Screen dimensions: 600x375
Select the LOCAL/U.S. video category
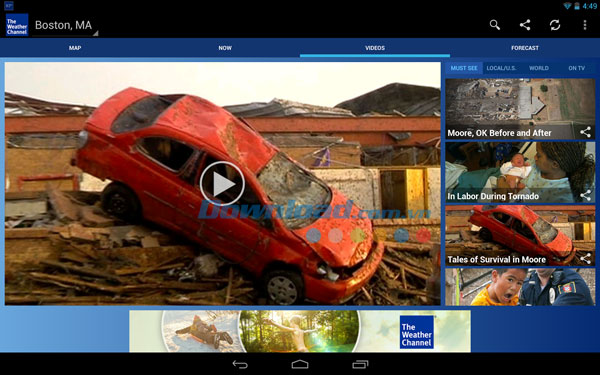[x=501, y=68]
